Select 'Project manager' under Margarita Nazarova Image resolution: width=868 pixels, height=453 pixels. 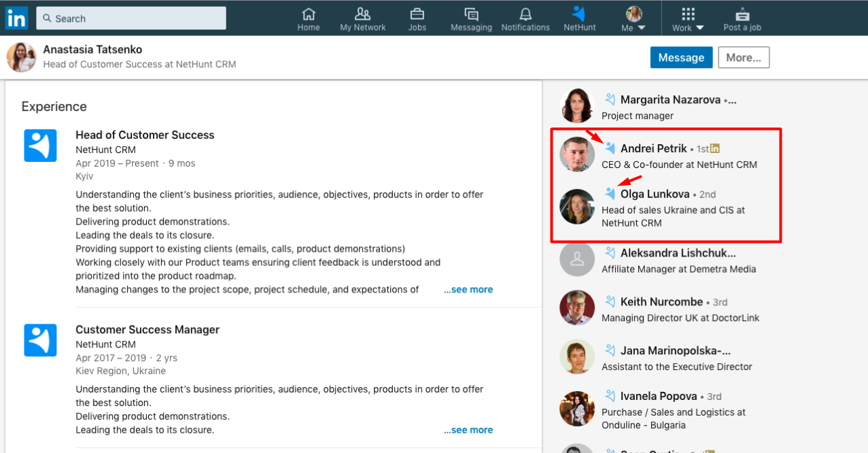pyautogui.click(x=638, y=116)
